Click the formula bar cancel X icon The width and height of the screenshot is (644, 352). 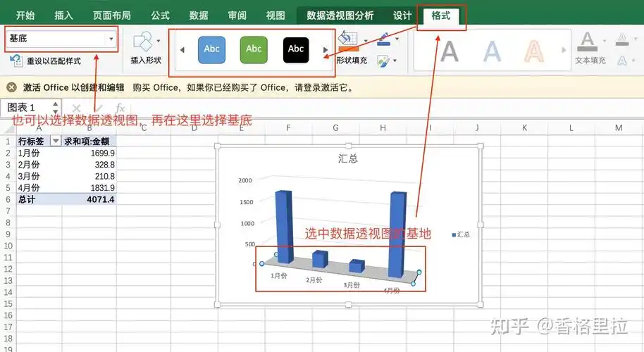(76, 108)
